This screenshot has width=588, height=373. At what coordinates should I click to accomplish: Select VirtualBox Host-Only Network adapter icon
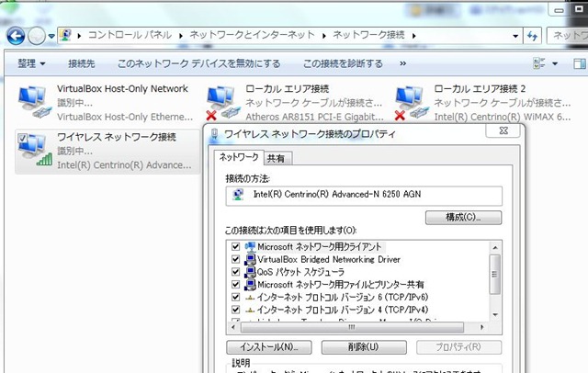[35, 103]
